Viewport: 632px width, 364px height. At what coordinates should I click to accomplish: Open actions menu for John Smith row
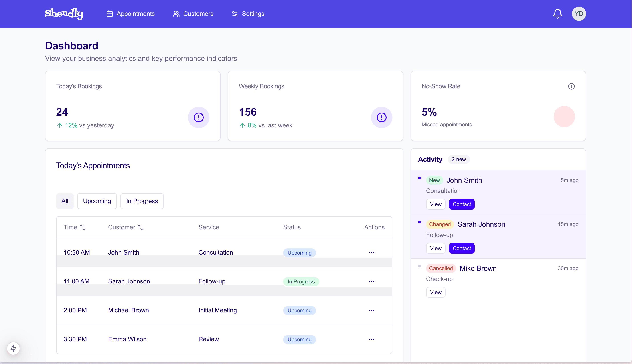tap(371, 253)
